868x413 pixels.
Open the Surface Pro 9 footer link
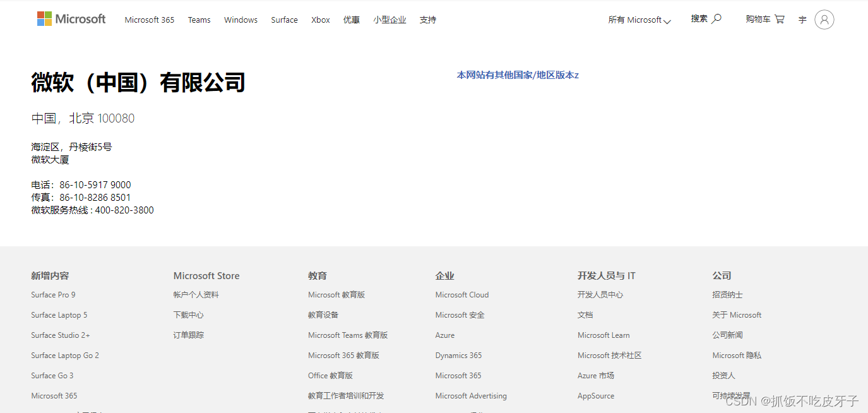point(53,295)
